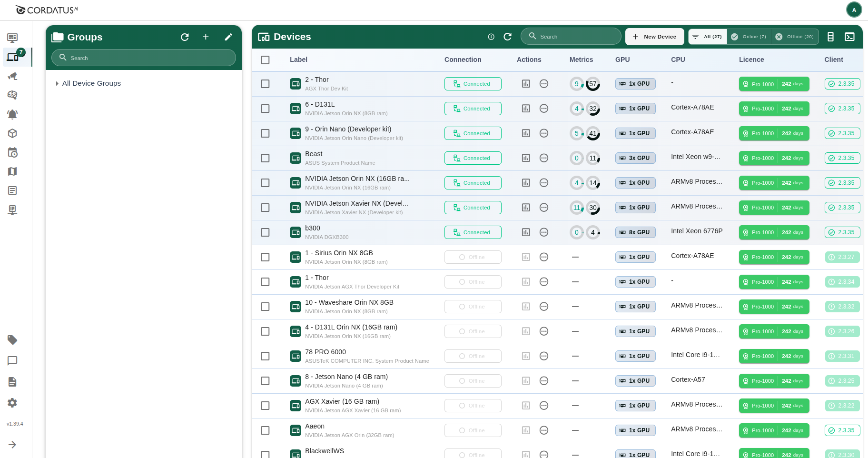Open the settings gear sidebar icon
The image size is (868, 458).
point(12,403)
